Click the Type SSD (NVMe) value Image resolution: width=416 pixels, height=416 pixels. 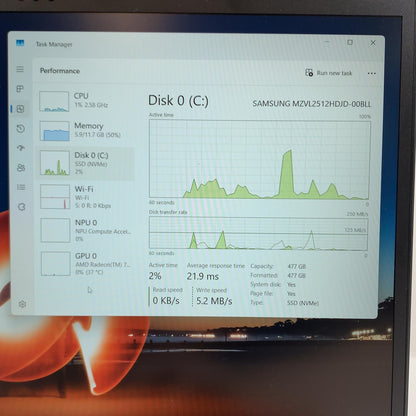pos(303,303)
